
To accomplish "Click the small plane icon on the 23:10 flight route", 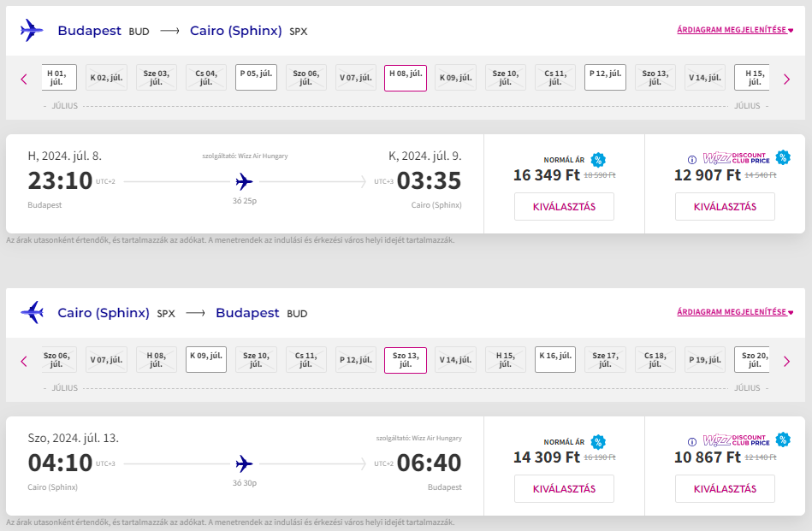I will 244,181.
